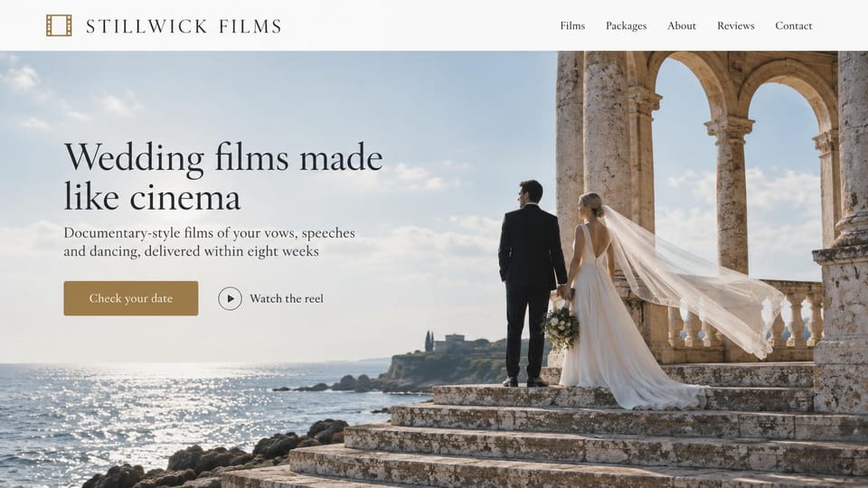Open the Stillwick Films home link
The width and height of the screenshot is (868, 488).
(184, 26)
